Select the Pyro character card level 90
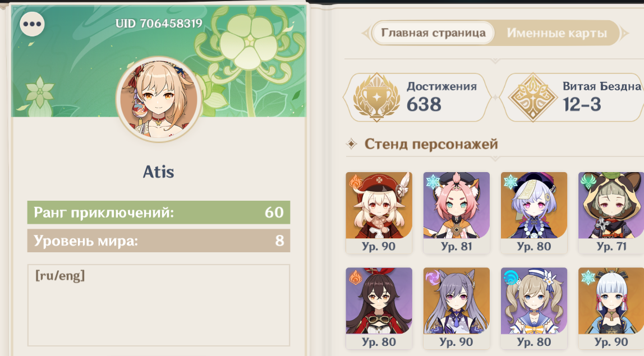Viewport: 644px width, 356px height. pyautogui.click(x=379, y=212)
